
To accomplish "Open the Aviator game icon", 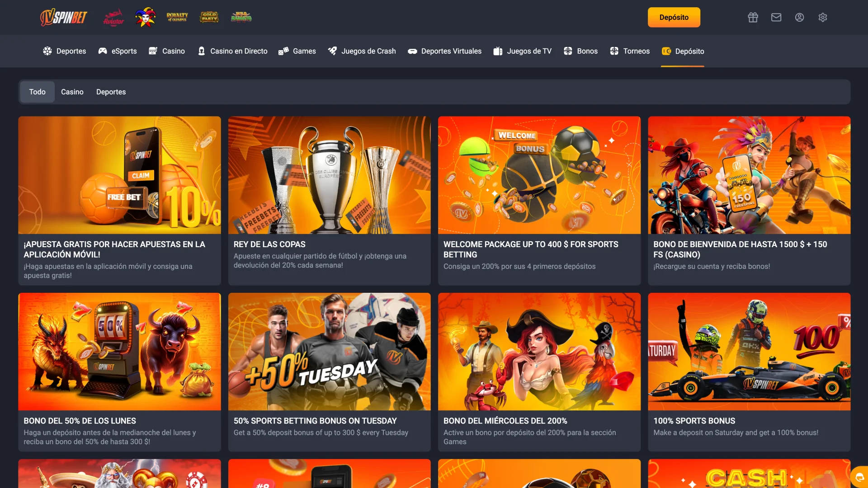I will (113, 17).
